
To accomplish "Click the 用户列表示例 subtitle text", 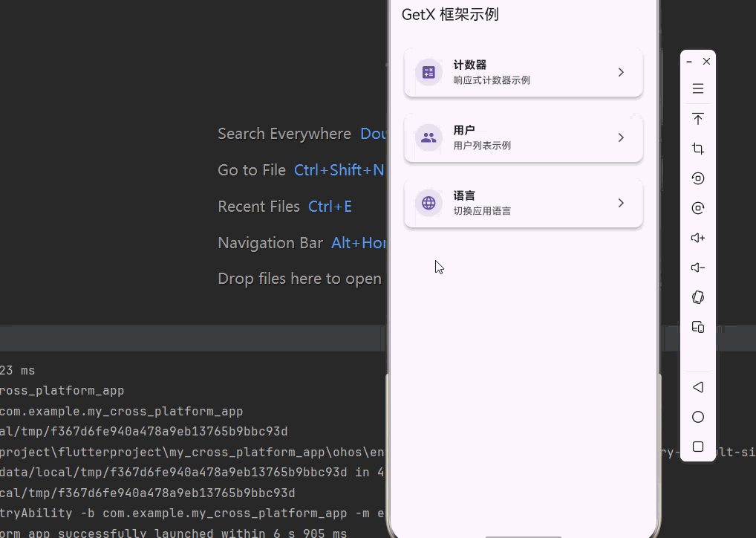I will click(482, 146).
